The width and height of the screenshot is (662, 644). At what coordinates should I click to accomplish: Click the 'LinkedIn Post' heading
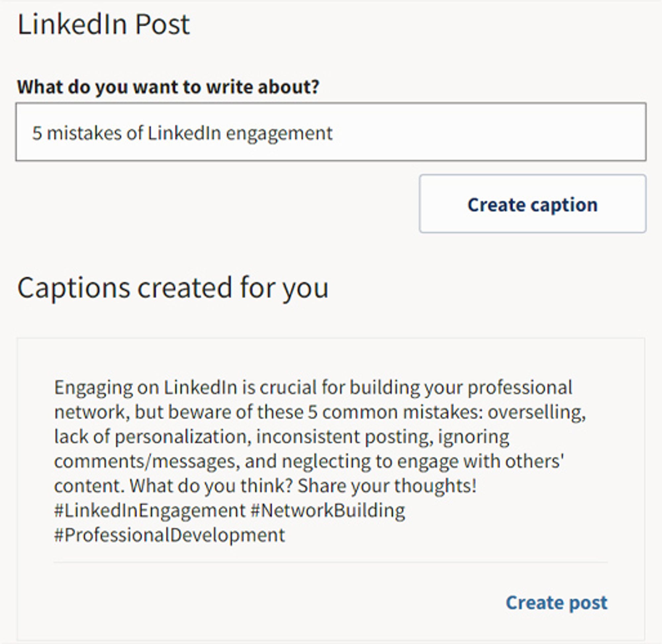click(104, 24)
